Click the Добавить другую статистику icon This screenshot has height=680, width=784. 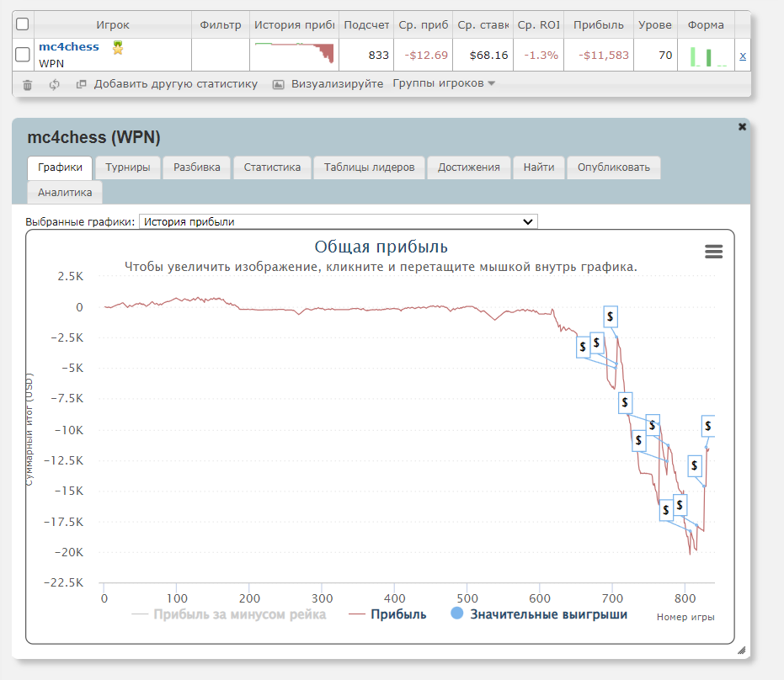[x=82, y=84]
